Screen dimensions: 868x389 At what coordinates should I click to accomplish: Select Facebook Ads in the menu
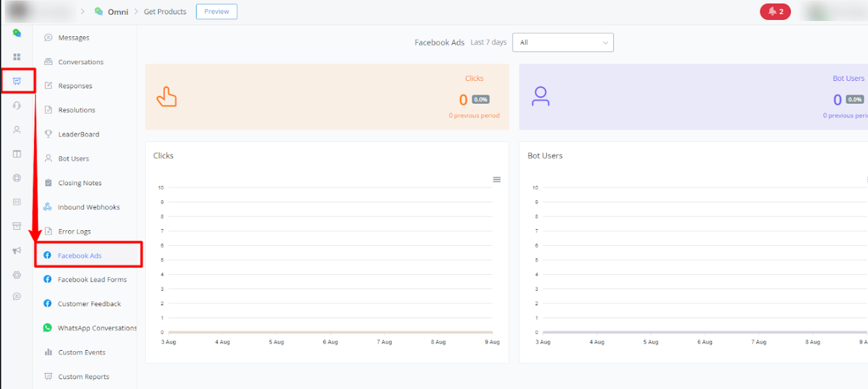tap(80, 256)
